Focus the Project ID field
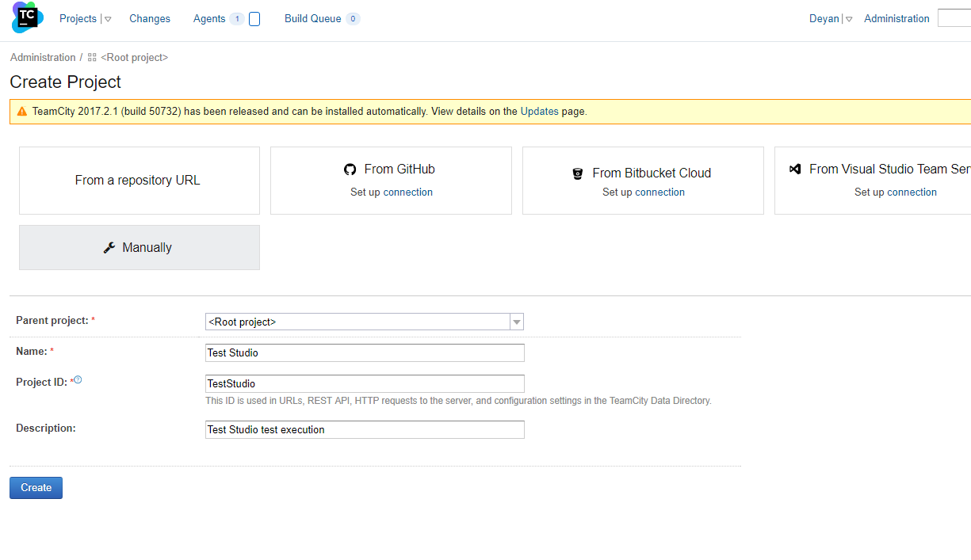 (365, 383)
